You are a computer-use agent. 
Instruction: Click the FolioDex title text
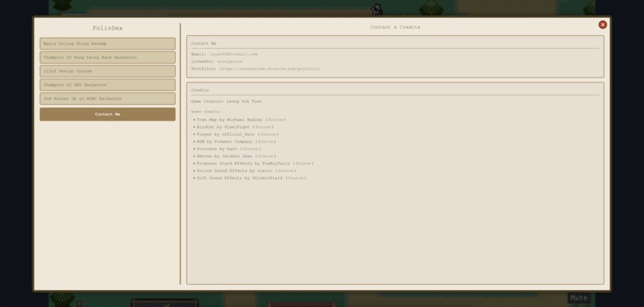[x=108, y=28]
